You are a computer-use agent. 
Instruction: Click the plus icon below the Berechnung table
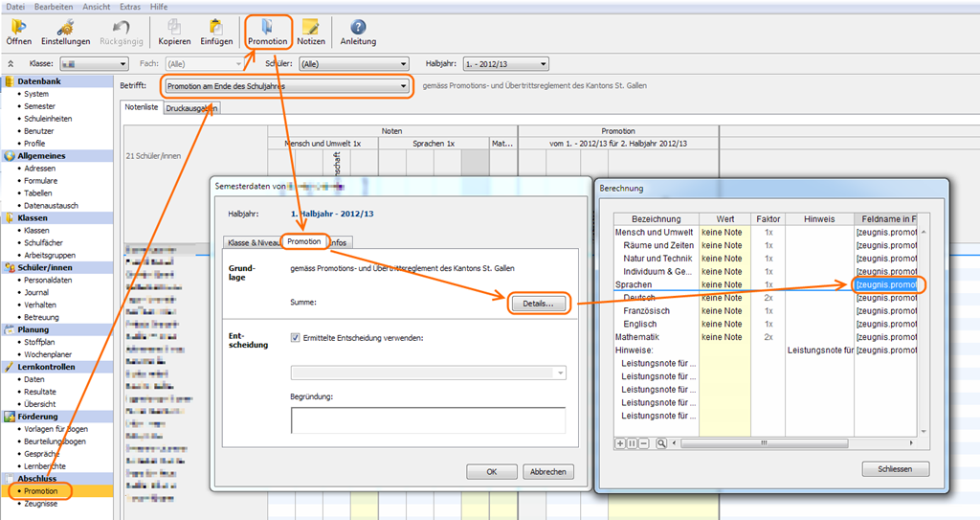coord(620,443)
